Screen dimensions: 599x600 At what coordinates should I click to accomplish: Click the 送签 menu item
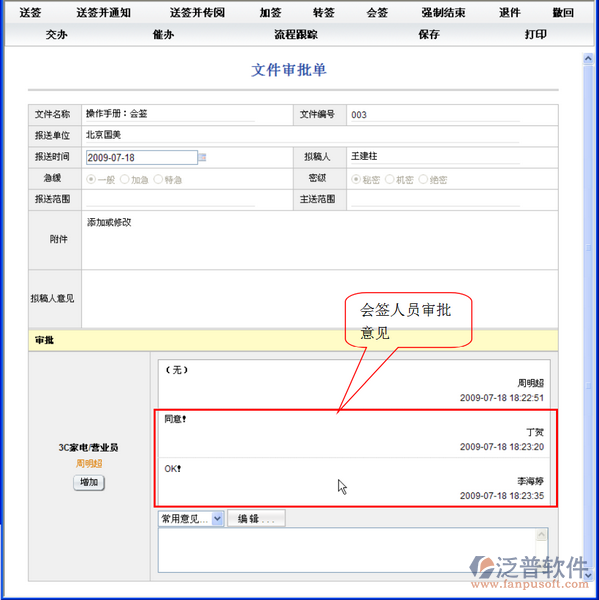point(30,13)
